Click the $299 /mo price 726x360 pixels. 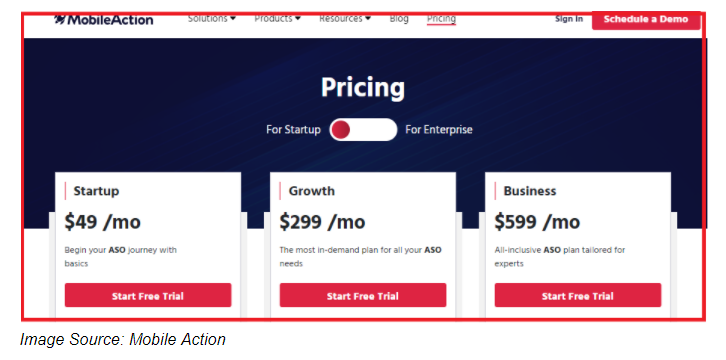coord(322,222)
